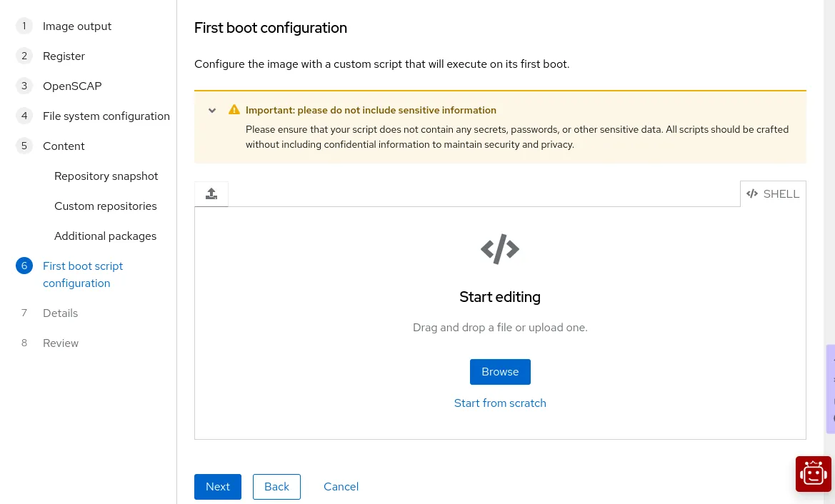Select File system configuration step
The width and height of the screenshot is (835, 504).
[x=106, y=116]
